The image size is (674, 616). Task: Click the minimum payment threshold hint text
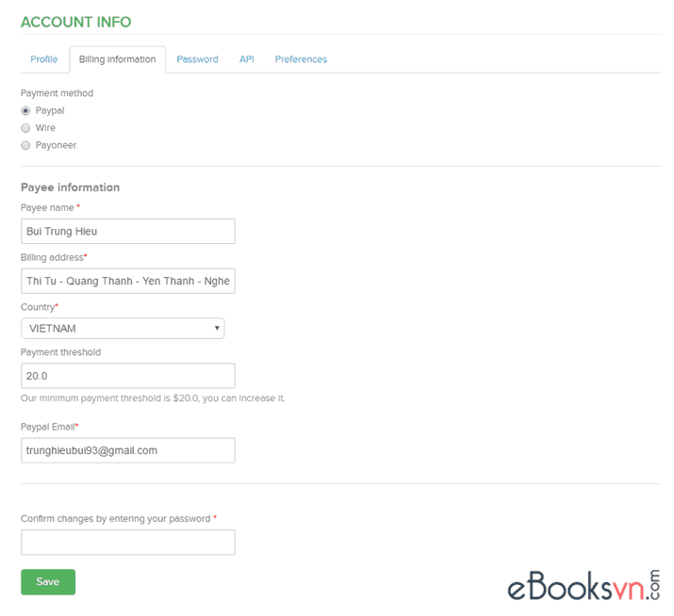pyautogui.click(x=153, y=398)
